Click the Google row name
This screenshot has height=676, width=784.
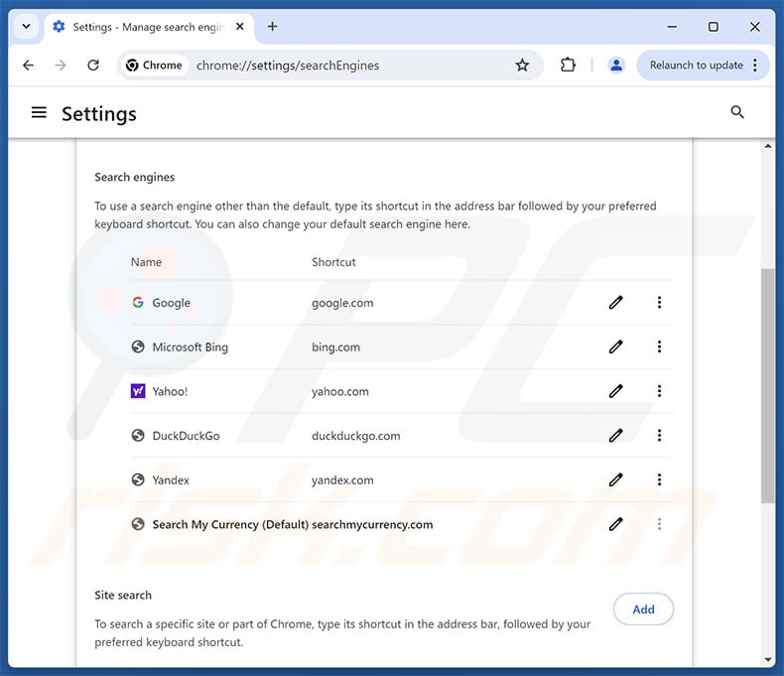(x=171, y=303)
